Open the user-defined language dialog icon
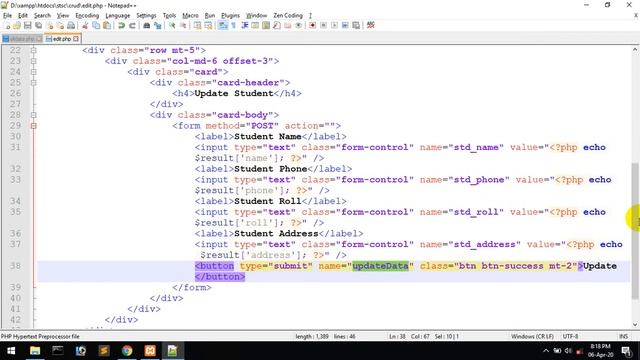Screen dimensions: 640x360 [255, 25]
